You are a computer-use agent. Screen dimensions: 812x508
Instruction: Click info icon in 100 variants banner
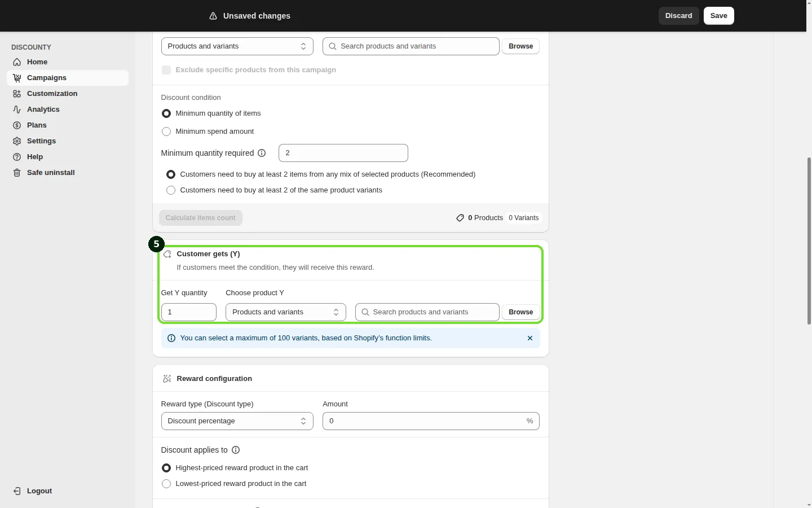pyautogui.click(x=171, y=338)
